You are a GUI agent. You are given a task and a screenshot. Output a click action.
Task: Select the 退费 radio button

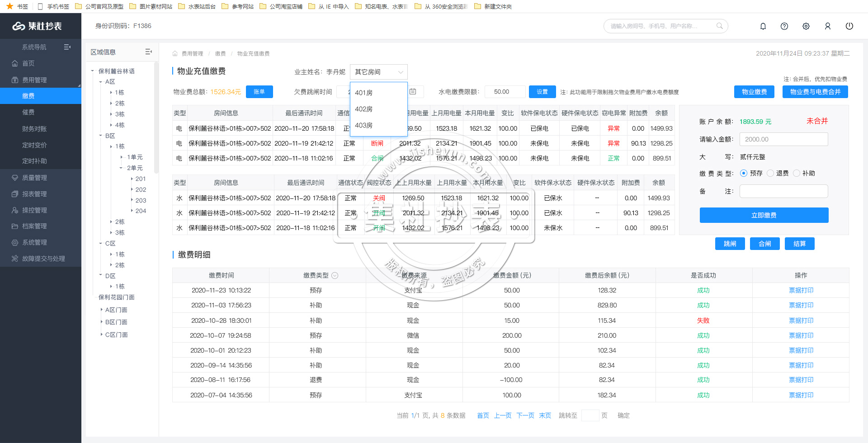(770, 173)
